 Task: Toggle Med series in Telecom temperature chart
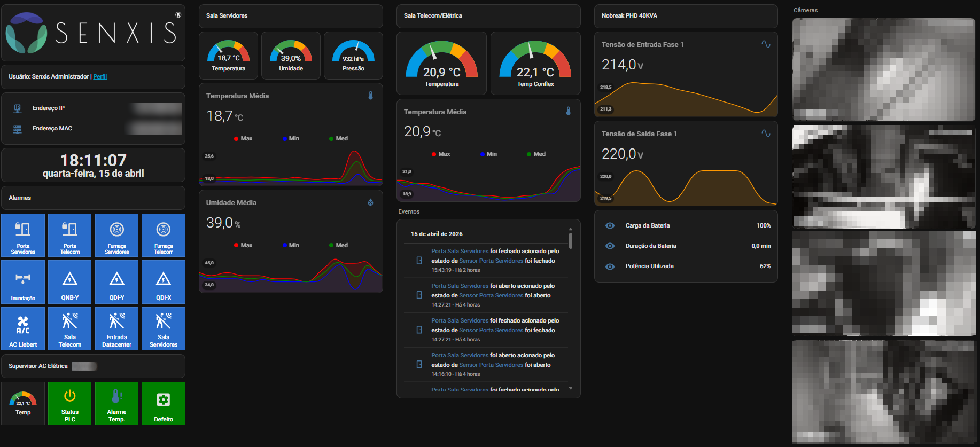pos(536,154)
